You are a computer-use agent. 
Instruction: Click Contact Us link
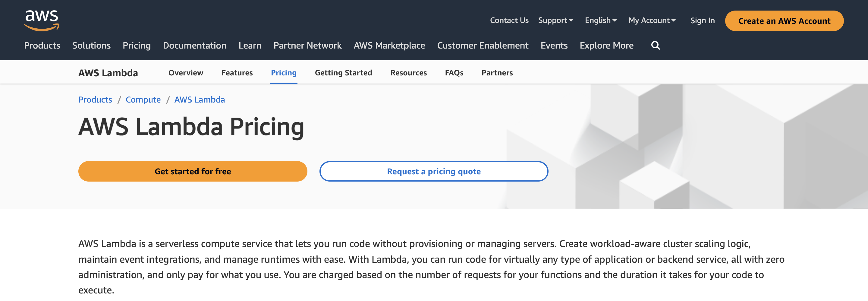509,21
